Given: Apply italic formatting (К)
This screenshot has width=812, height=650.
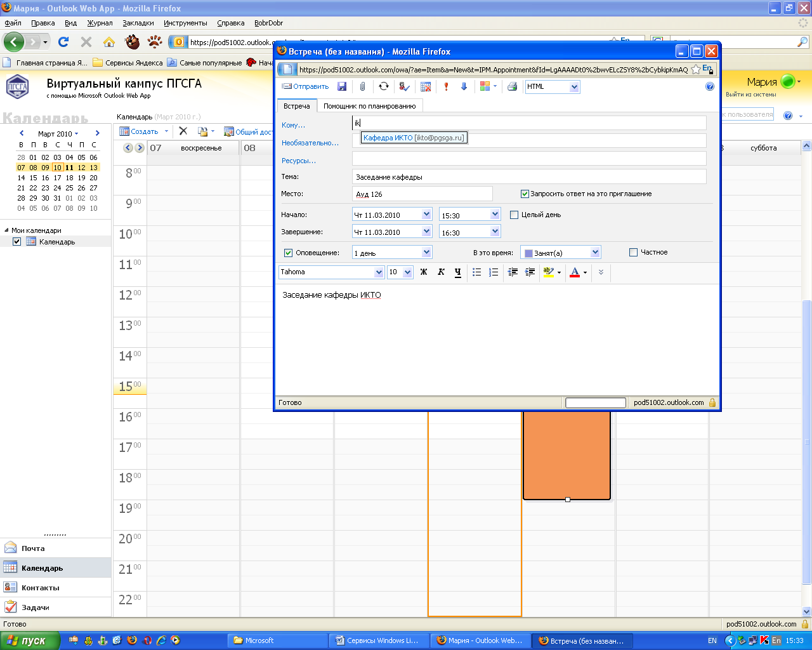Looking at the screenshot, I should click(x=441, y=272).
